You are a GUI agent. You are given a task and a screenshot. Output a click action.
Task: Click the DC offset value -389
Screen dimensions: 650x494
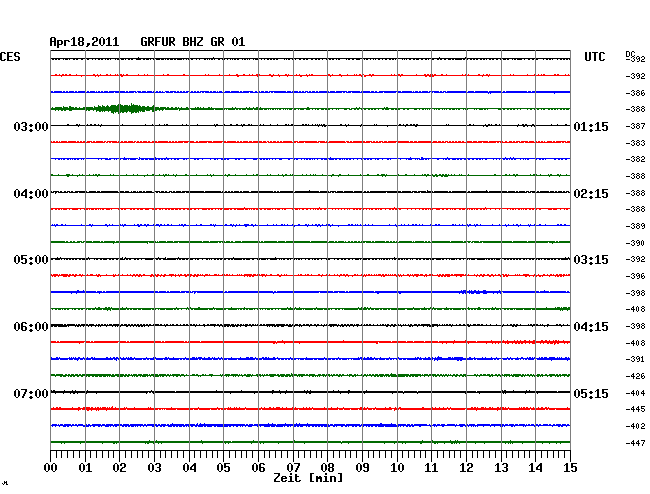pyautogui.click(x=635, y=226)
